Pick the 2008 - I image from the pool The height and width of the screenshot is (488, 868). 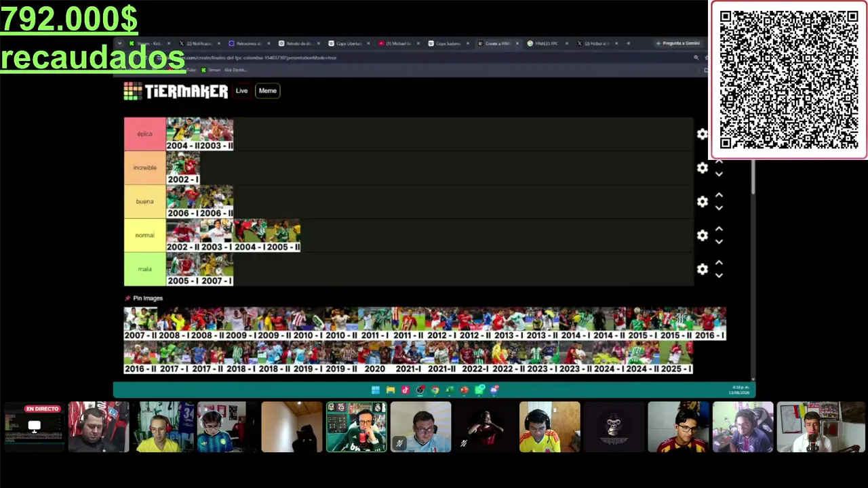point(174,323)
